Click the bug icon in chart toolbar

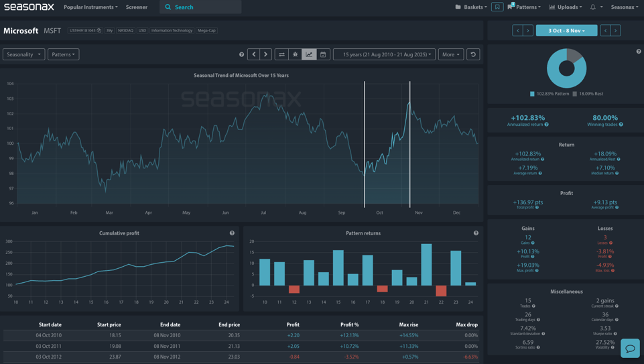click(295, 54)
